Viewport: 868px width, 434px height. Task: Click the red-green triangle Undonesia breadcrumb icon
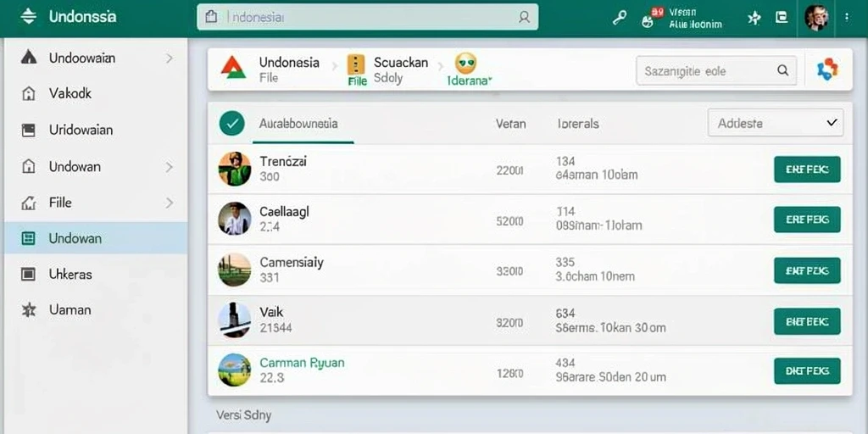click(x=233, y=68)
